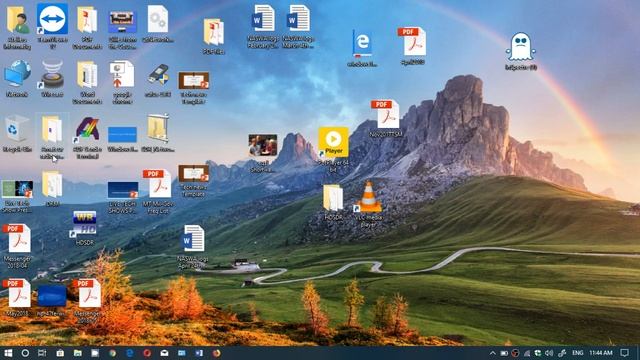Switch input language via ENG indicator
Screen dimensions: 640x360
[577, 353]
